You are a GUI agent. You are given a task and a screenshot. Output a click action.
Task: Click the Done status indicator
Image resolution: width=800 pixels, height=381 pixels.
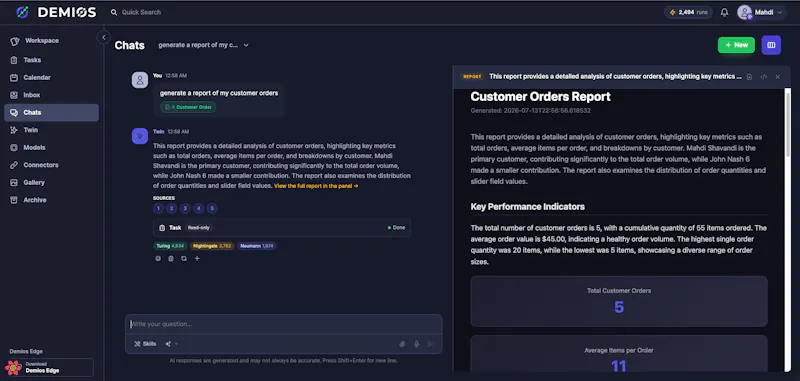[396, 227]
